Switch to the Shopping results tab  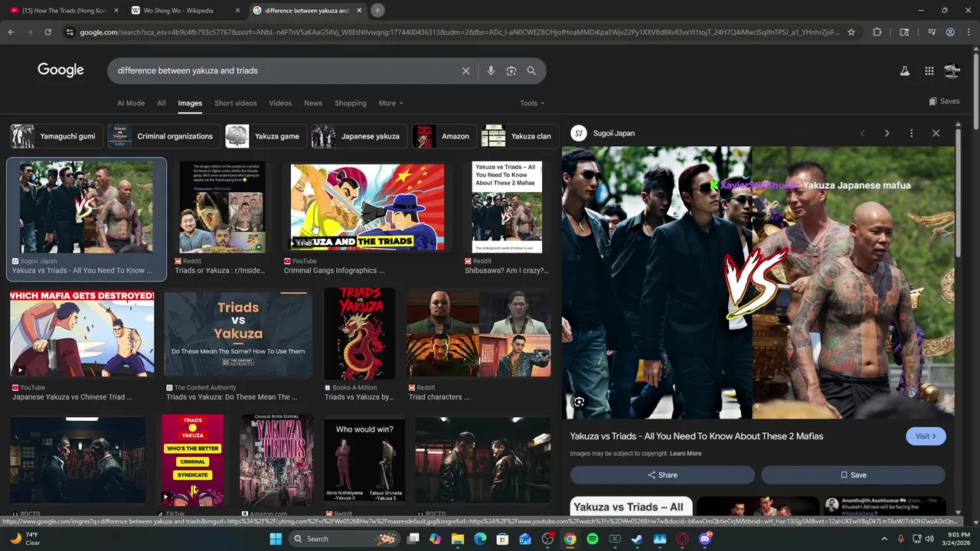coord(351,103)
